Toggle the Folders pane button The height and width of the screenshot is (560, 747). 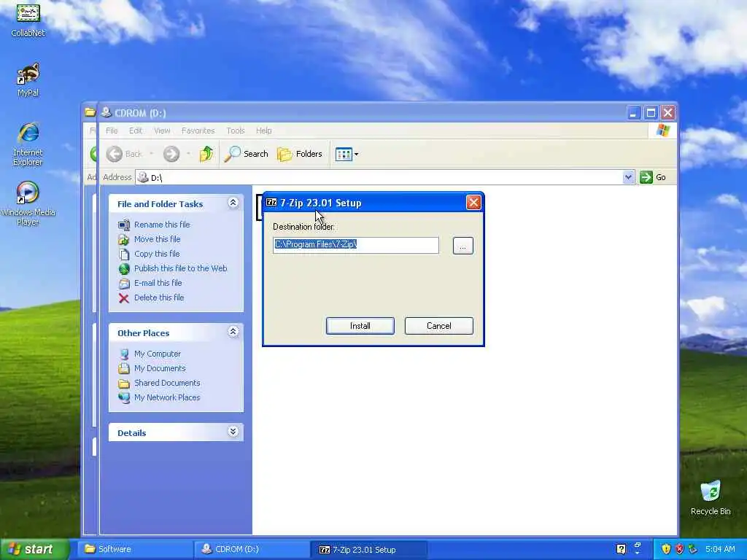(x=300, y=154)
